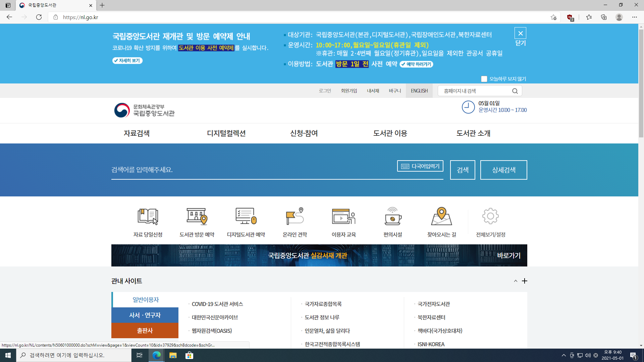Click the taskbar volume icon

click(x=588, y=355)
